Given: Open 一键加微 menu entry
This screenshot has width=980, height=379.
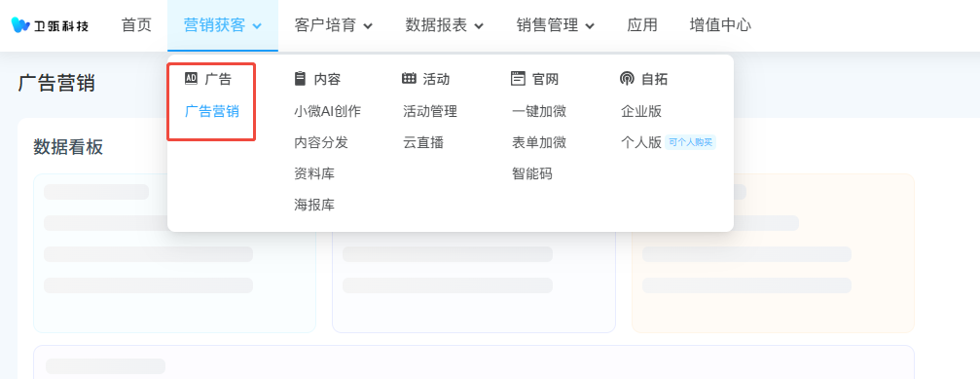Looking at the screenshot, I should click(x=539, y=111).
